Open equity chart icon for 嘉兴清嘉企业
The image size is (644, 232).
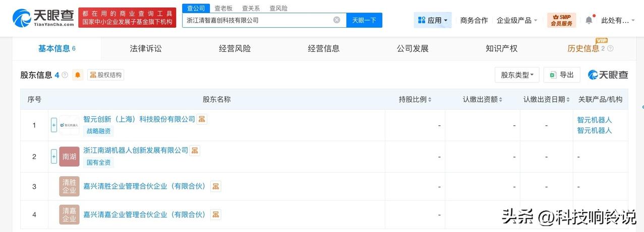[x=215, y=214]
